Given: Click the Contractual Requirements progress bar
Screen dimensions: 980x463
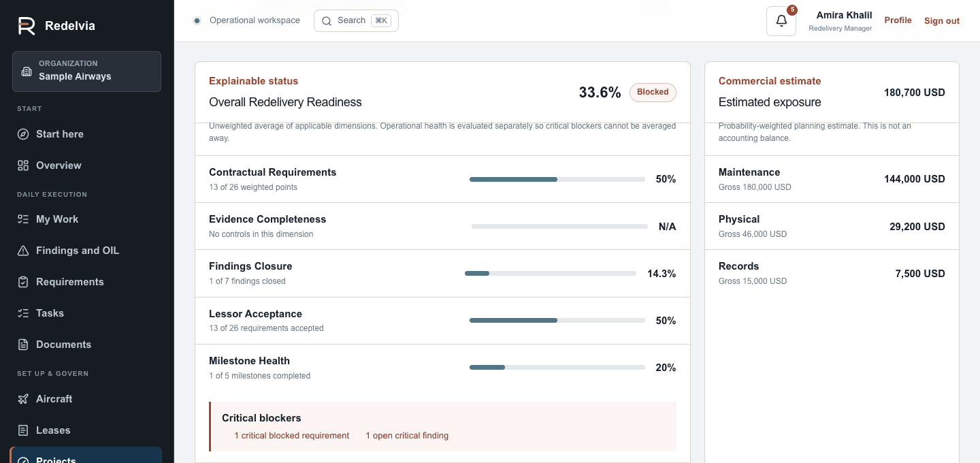Looking at the screenshot, I should tap(557, 179).
